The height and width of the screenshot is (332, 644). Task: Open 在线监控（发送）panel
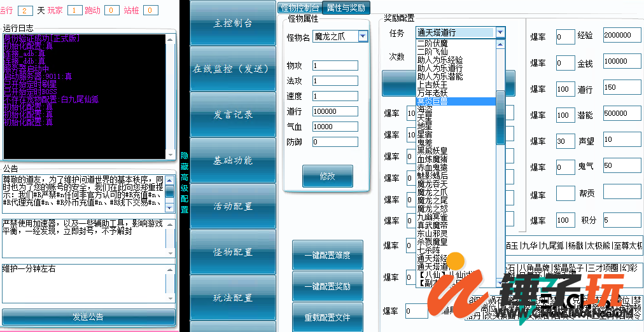pos(232,69)
